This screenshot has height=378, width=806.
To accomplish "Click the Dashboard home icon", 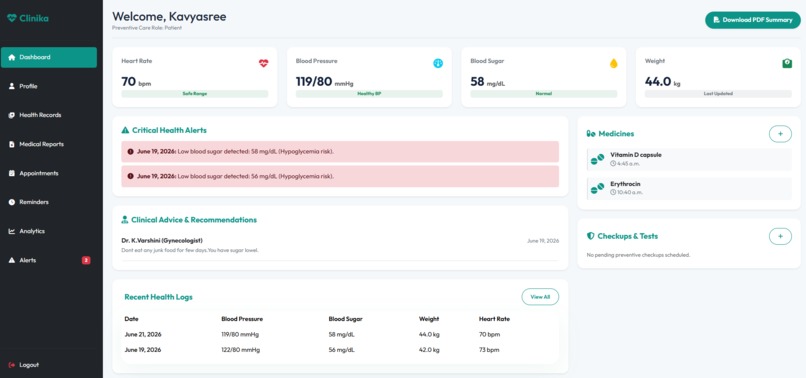I will tap(12, 57).
